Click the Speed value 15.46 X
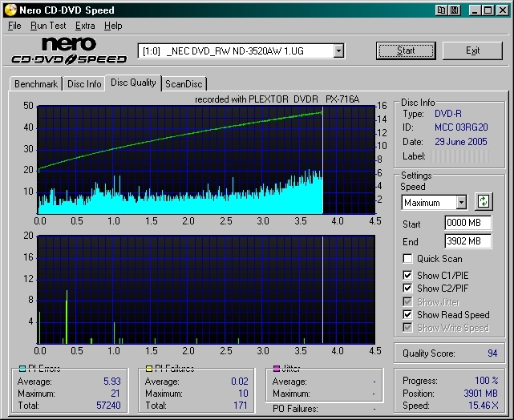The height and width of the screenshot is (420, 514). [x=484, y=406]
